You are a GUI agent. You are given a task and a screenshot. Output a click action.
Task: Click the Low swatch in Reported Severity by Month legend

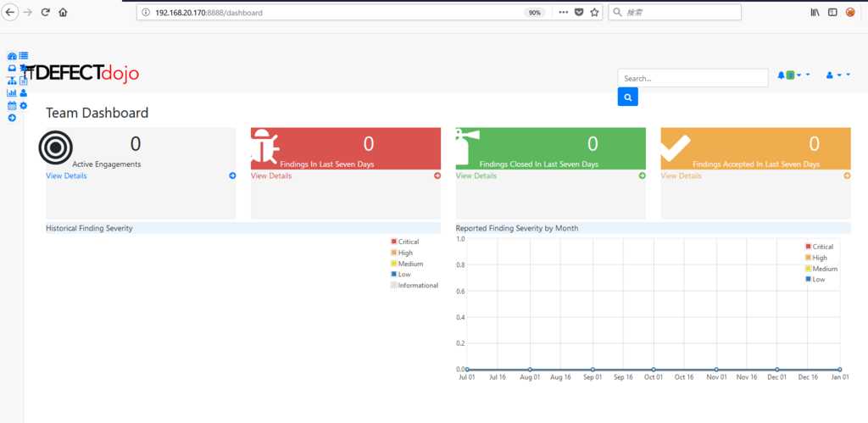pos(808,279)
